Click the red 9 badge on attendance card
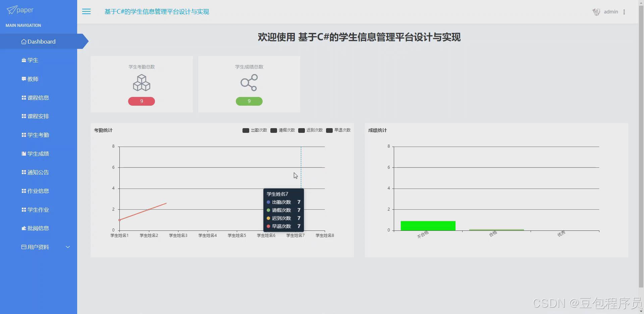The image size is (644, 314). (x=141, y=101)
